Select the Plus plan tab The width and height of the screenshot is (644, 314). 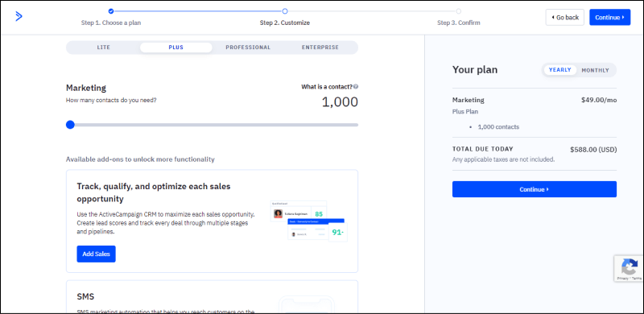pos(175,48)
